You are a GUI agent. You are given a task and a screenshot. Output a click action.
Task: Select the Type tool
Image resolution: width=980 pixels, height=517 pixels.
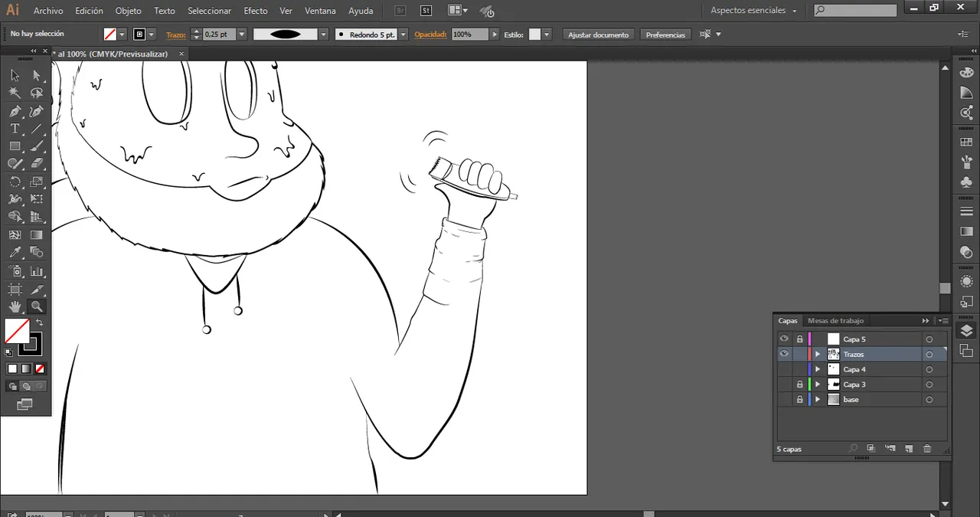[15, 129]
